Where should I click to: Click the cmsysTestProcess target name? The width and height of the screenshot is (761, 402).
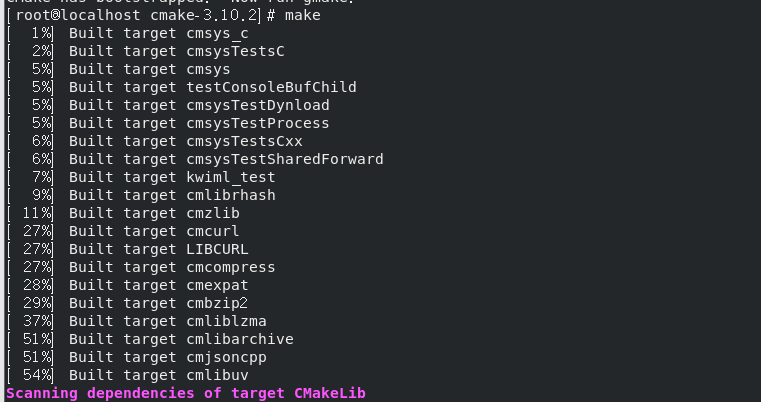[x=258, y=123]
